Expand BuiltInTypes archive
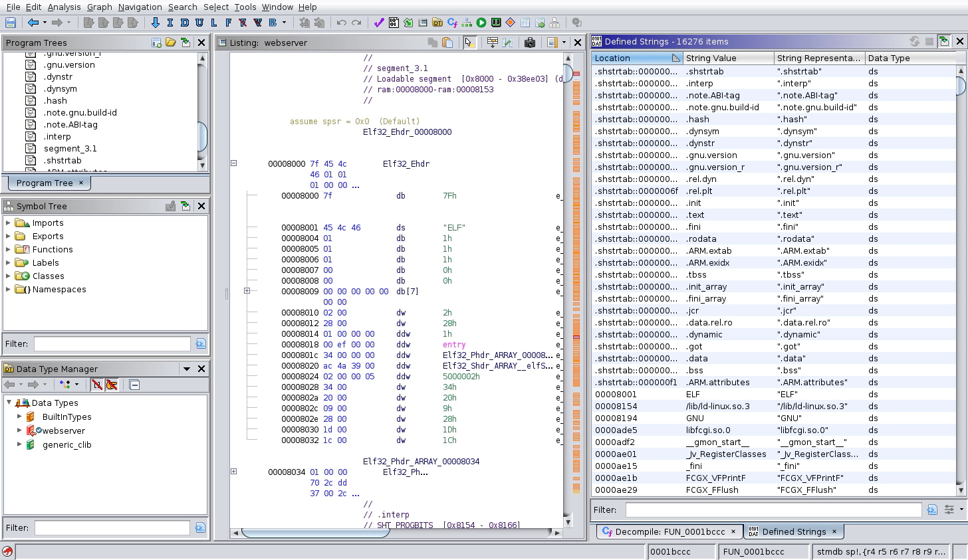968x560 pixels. point(19,417)
